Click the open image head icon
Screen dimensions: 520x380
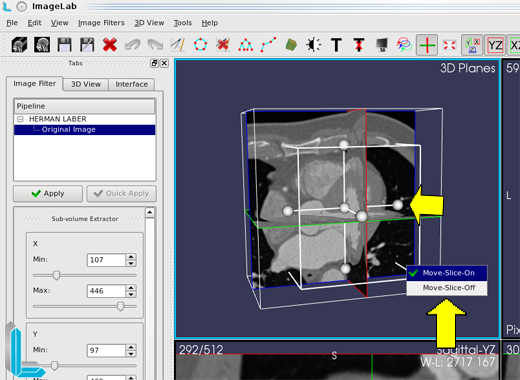pos(42,45)
